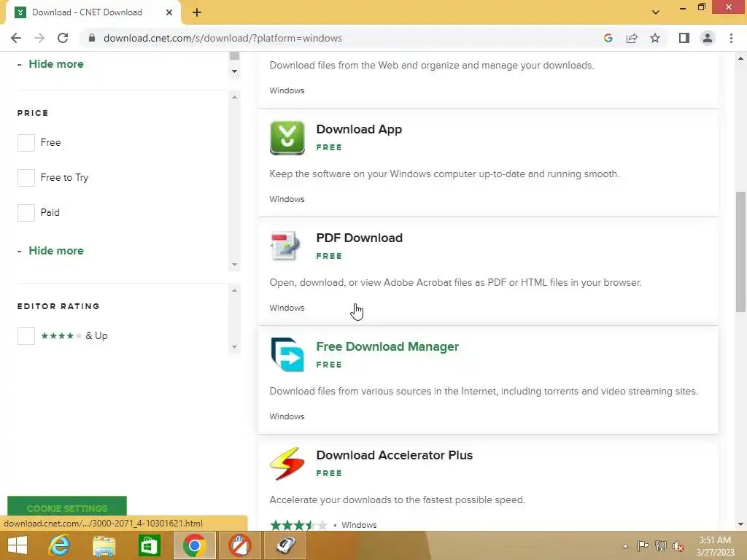Viewport: 747px width, 560px height.
Task: Open the Windows Store taskbar icon
Action: pyautogui.click(x=149, y=545)
